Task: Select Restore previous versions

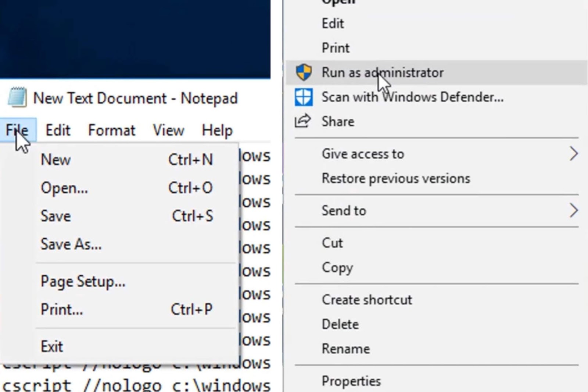Action: coord(436,178)
